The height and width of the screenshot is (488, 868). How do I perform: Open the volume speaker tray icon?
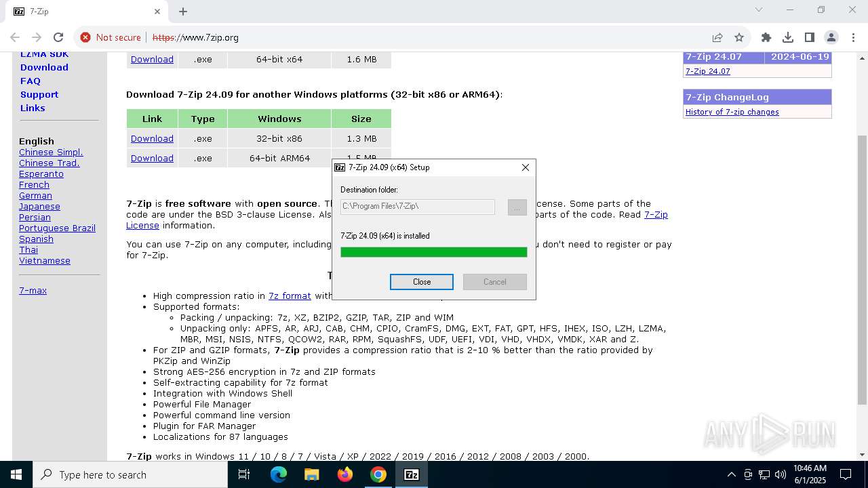(x=781, y=474)
